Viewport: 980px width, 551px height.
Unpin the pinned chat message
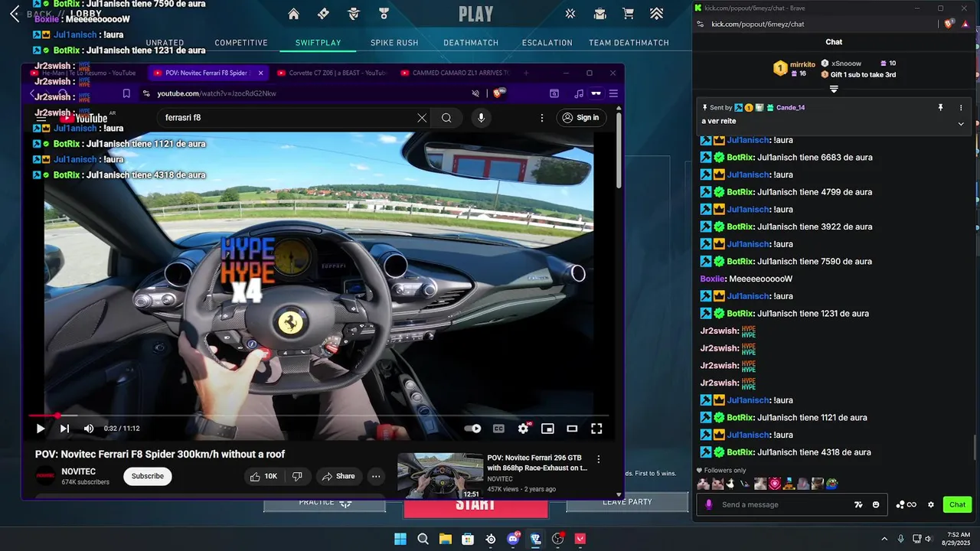tap(940, 108)
